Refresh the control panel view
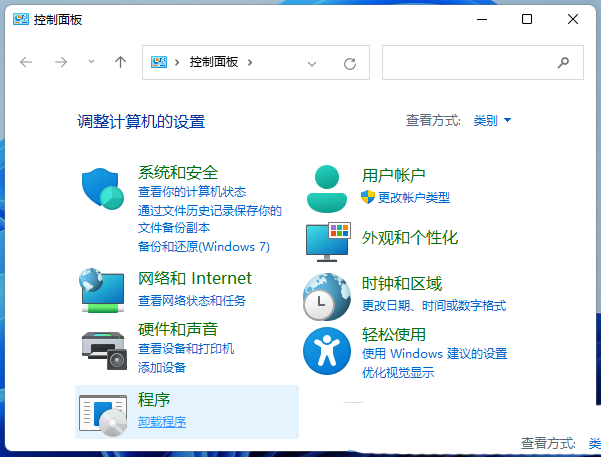The height and width of the screenshot is (457, 601). (350, 63)
